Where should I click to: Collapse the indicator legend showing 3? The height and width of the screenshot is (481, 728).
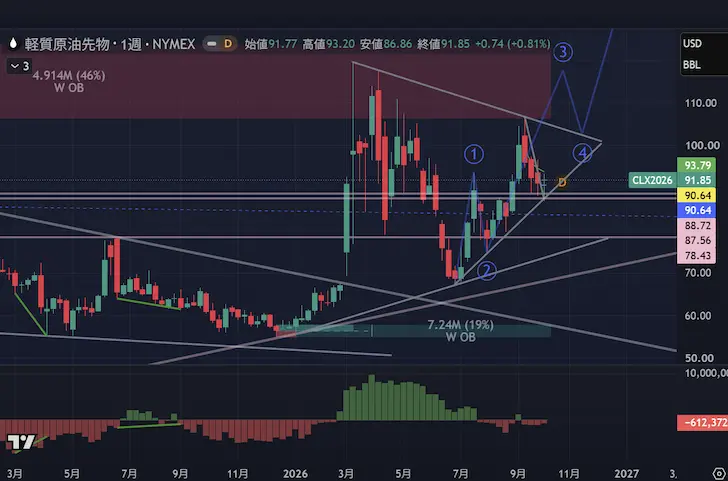[19, 66]
